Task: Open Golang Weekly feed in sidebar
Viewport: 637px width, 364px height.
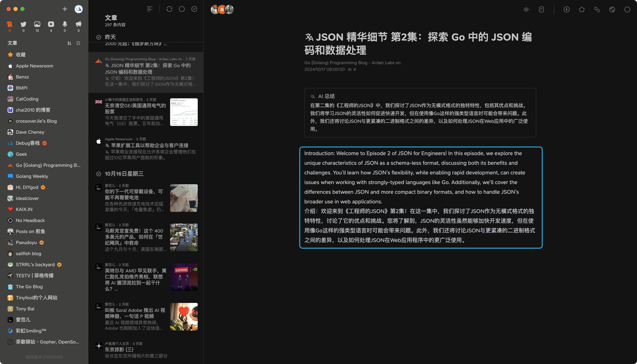Action: pos(32,176)
